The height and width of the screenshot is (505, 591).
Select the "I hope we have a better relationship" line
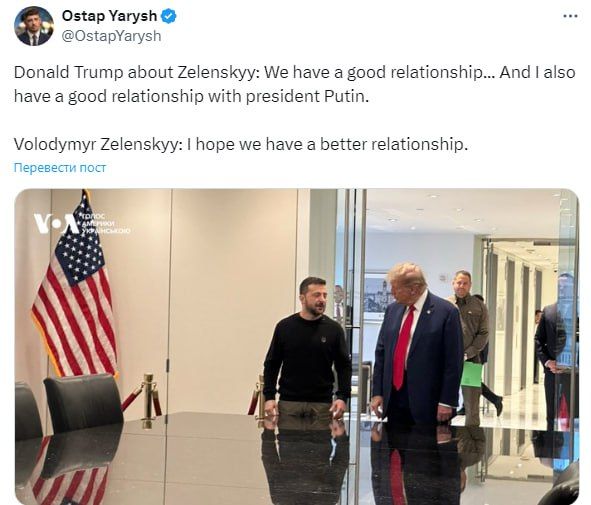click(326, 144)
